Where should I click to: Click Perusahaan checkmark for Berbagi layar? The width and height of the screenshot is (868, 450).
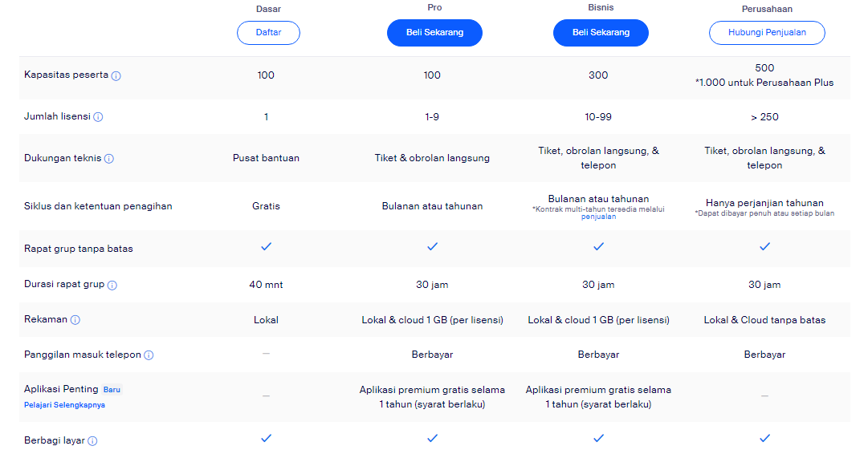pyautogui.click(x=764, y=438)
